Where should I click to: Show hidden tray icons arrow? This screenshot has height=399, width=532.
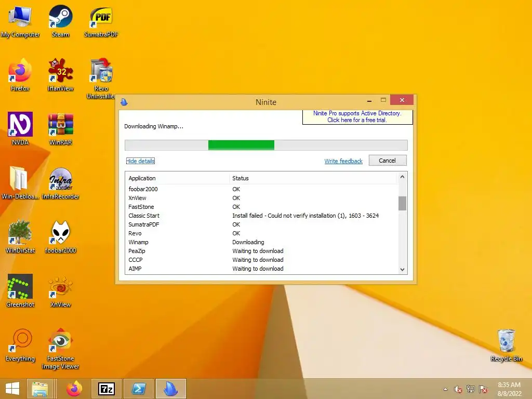click(x=445, y=389)
